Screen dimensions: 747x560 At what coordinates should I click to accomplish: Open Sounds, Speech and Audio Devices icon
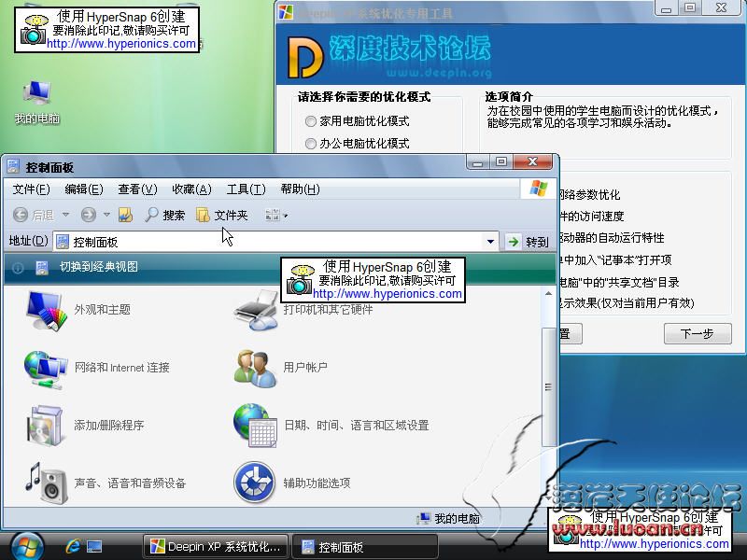tap(46, 483)
